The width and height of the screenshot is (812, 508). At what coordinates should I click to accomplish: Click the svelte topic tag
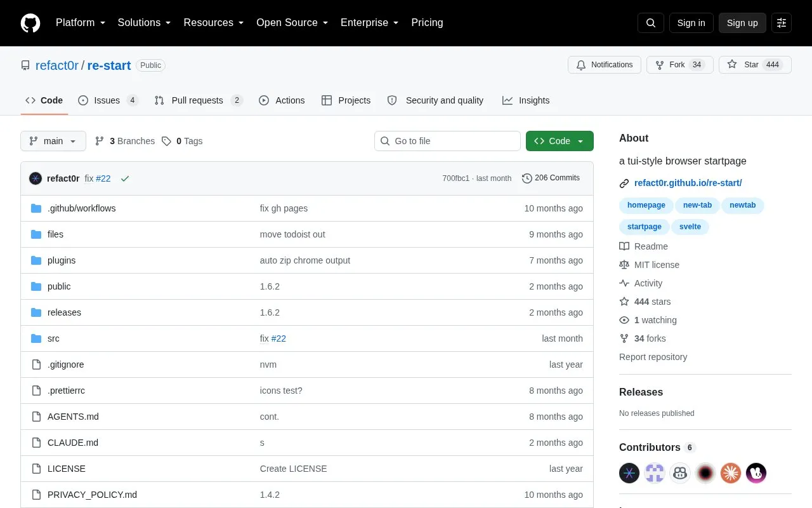tap(690, 227)
